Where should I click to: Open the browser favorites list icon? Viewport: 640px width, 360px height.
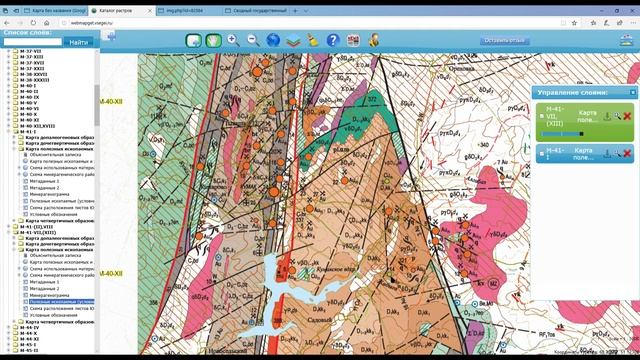coord(593,23)
